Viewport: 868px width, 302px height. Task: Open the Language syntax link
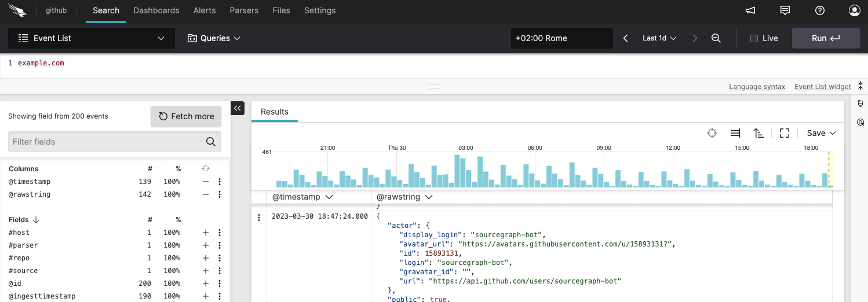tap(757, 87)
